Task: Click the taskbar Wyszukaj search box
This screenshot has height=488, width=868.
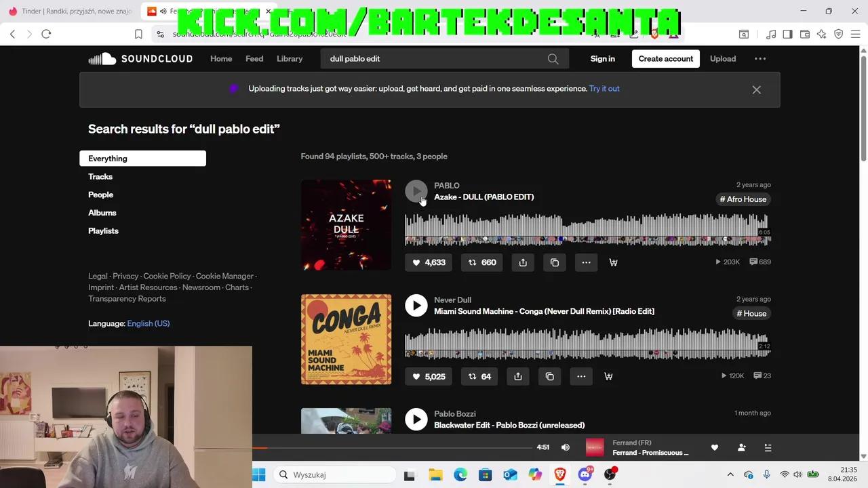Action: point(334,474)
